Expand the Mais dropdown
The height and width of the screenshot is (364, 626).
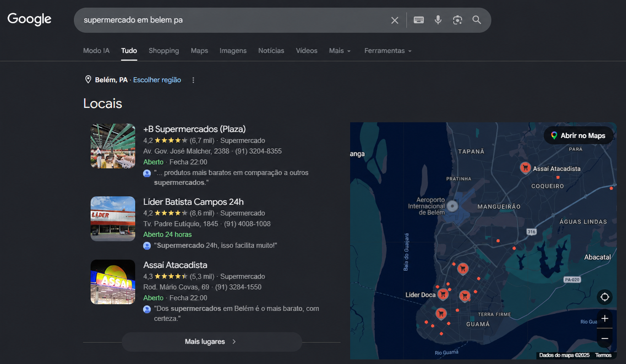coord(340,51)
